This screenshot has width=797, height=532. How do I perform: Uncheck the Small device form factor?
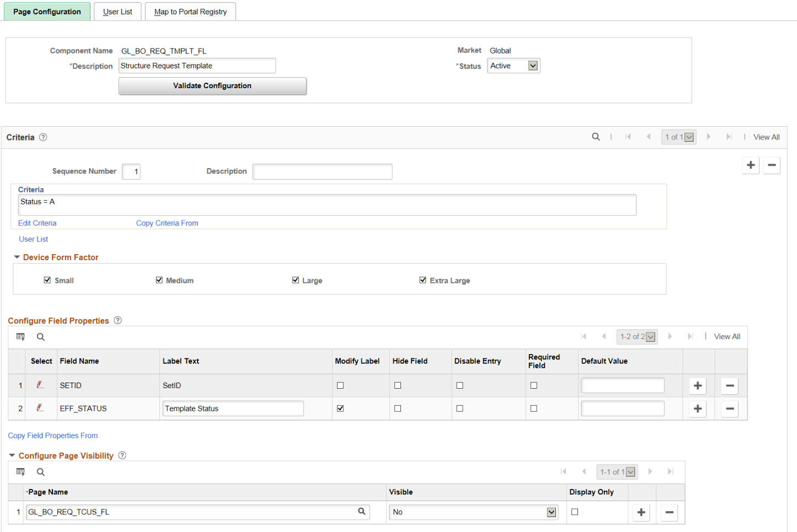point(47,280)
